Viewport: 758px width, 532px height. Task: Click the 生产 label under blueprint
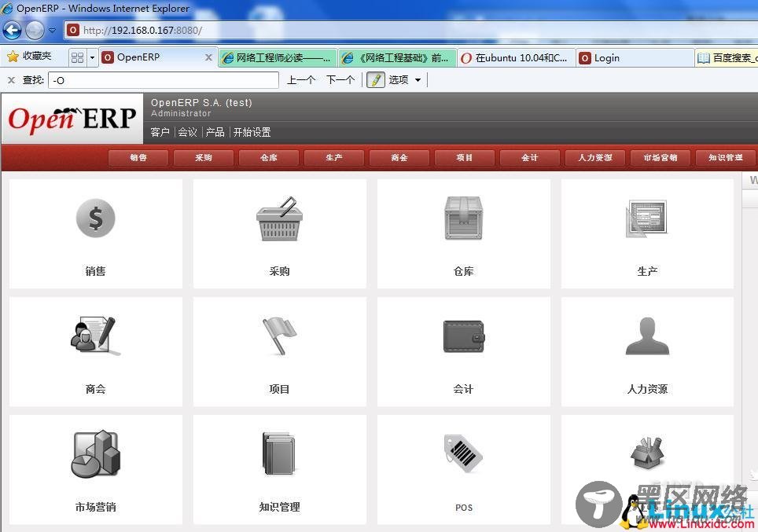(x=647, y=271)
